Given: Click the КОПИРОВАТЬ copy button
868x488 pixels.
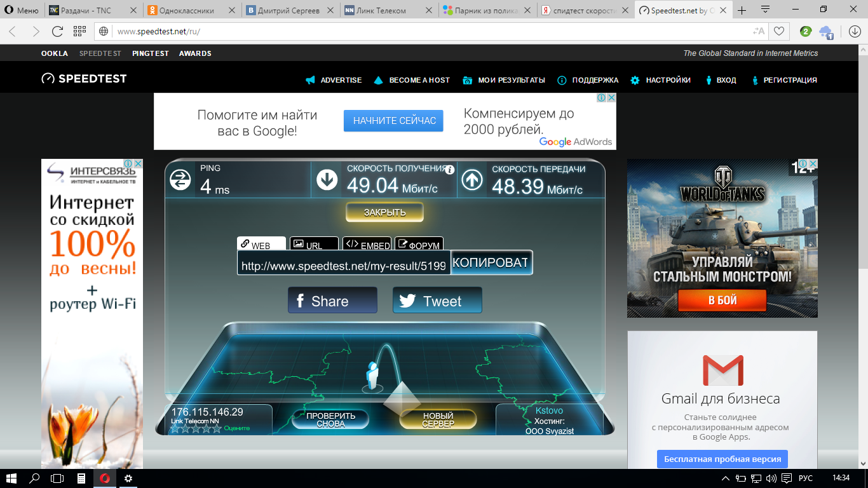Looking at the screenshot, I should click(491, 262).
